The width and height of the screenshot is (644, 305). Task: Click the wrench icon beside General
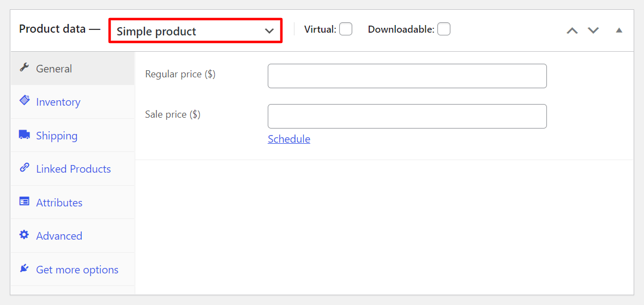(24, 68)
